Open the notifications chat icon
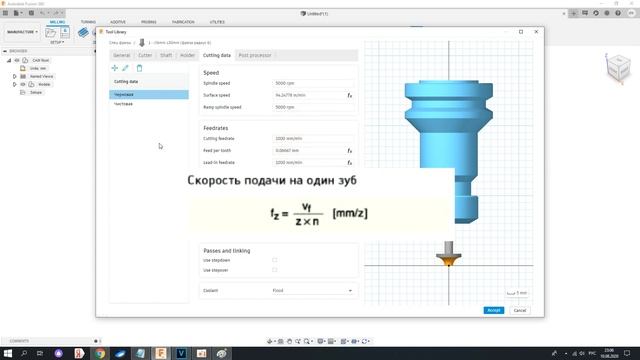Screen dimensions: 640x360 585,13
